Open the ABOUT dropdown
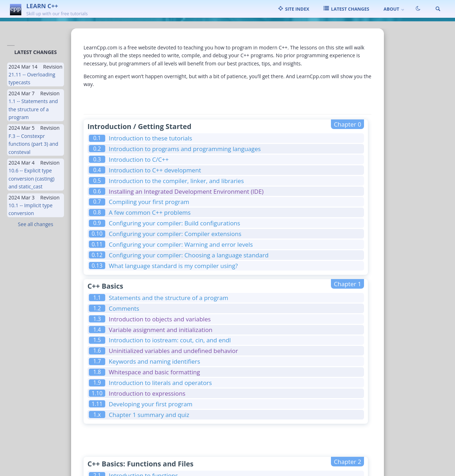 [x=391, y=9]
